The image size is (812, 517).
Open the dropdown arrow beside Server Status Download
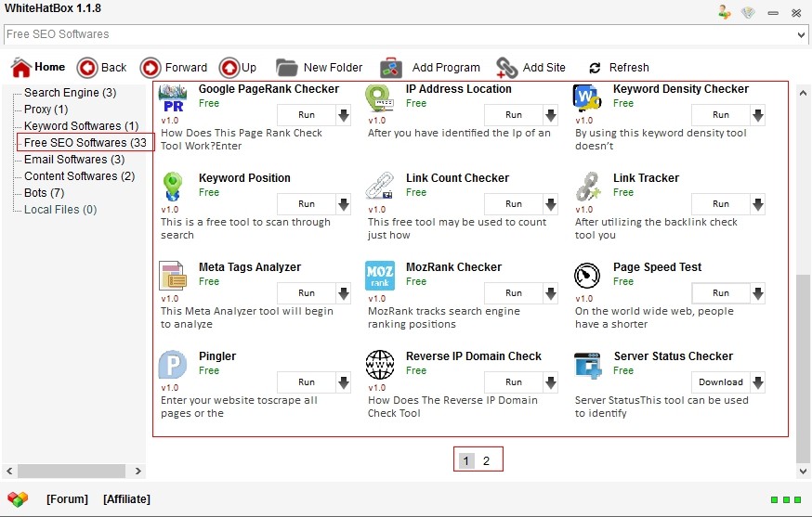point(758,382)
